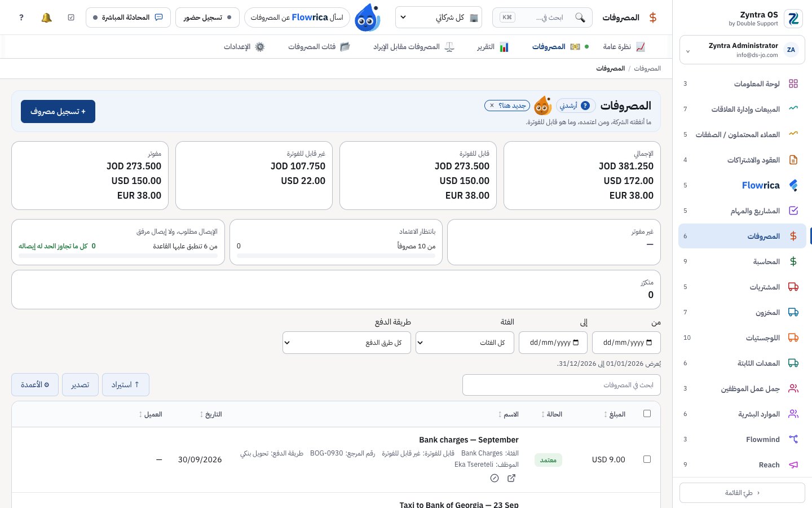This screenshot has width=812, height=508.
Task: Open المحادثة المباشرة live chat
Action: click(128, 17)
